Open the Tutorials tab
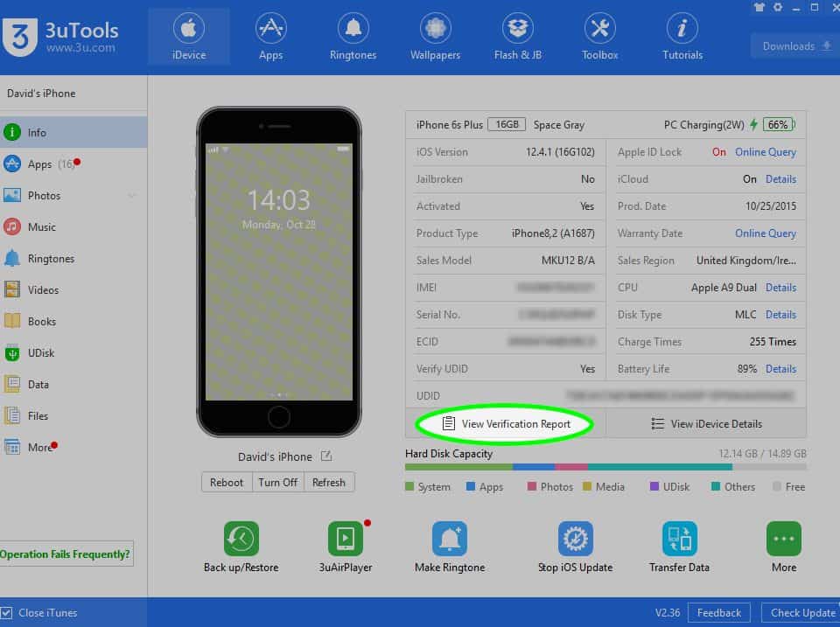 pyautogui.click(x=682, y=37)
